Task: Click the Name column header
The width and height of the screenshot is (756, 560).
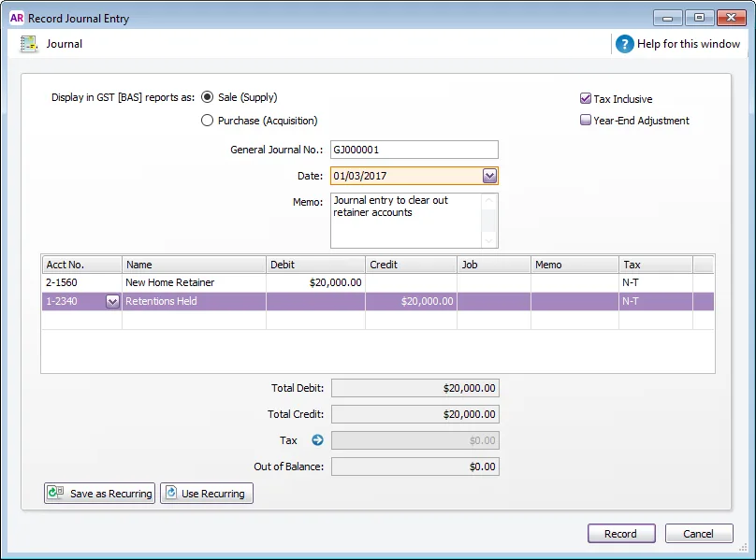Action: (x=194, y=265)
